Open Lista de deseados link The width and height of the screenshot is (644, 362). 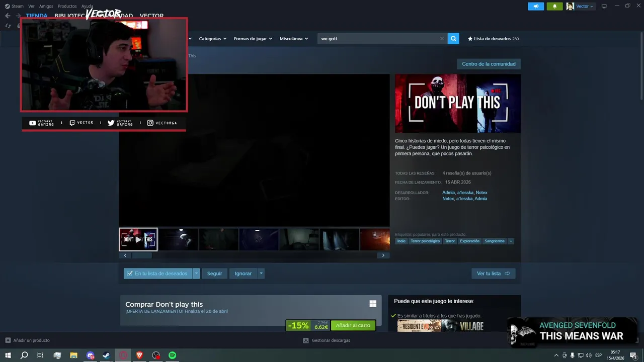[x=493, y=39]
